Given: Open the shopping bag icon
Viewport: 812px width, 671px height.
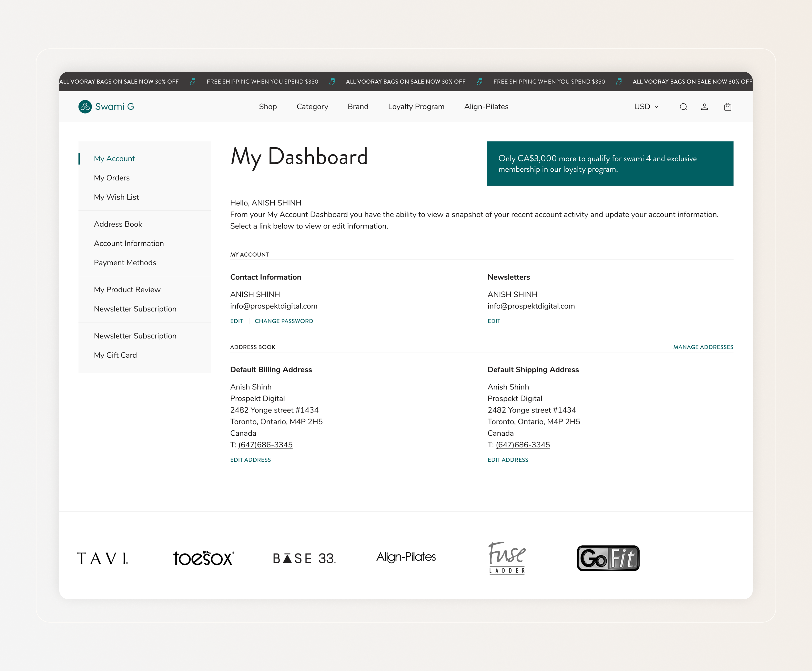Looking at the screenshot, I should (728, 107).
